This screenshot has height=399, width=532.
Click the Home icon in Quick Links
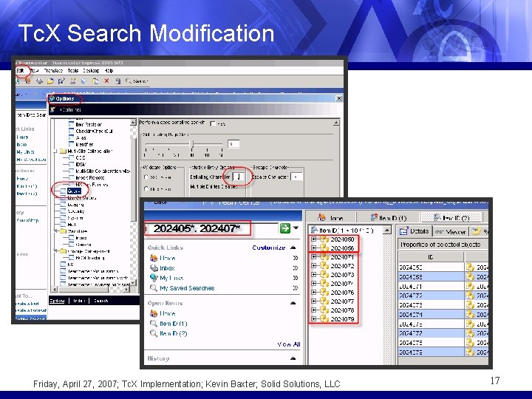(x=154, y=258)
